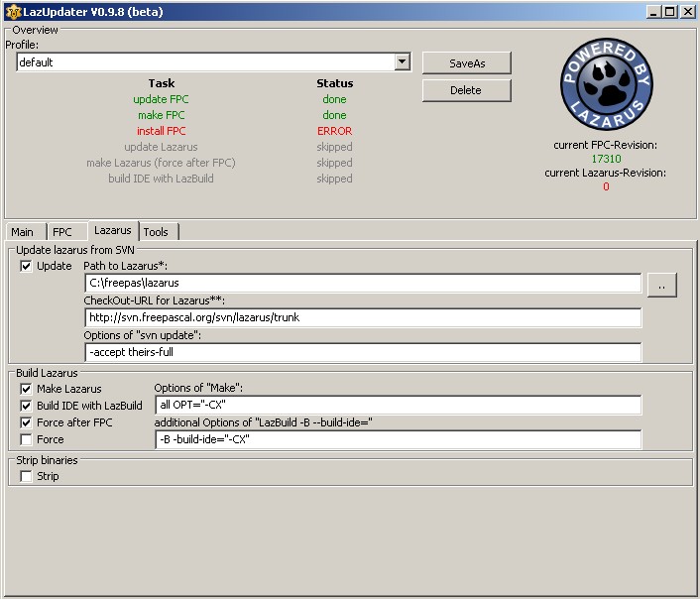Viewport: 700px width, 599px height.
Task: Click the Options of "Make" input field
Action: (398, 405)
